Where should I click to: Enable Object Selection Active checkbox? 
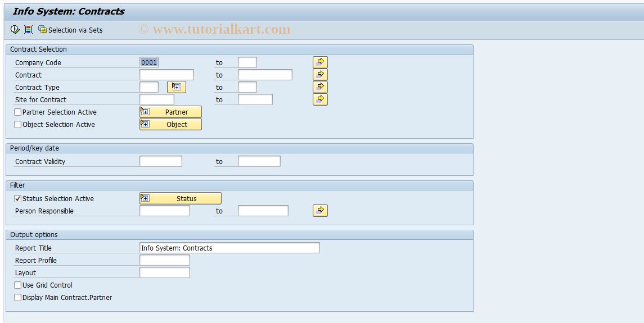[17, 124]
